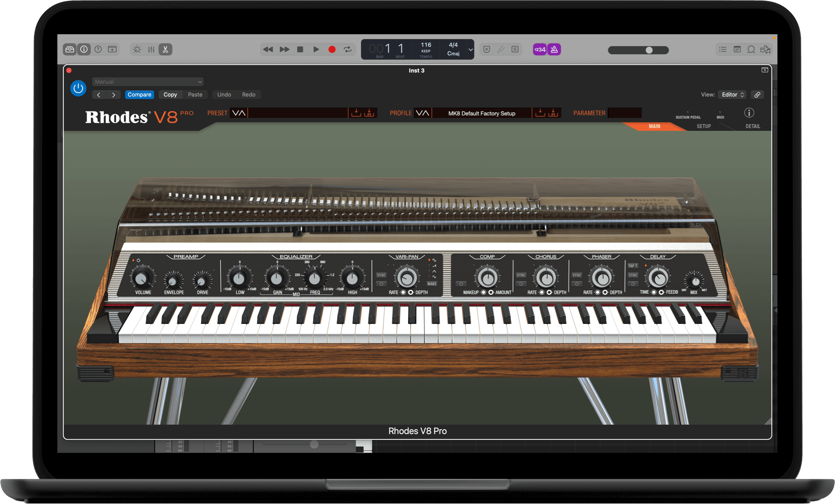
Task: Click the PARAMETER value field
Action: 625,113
